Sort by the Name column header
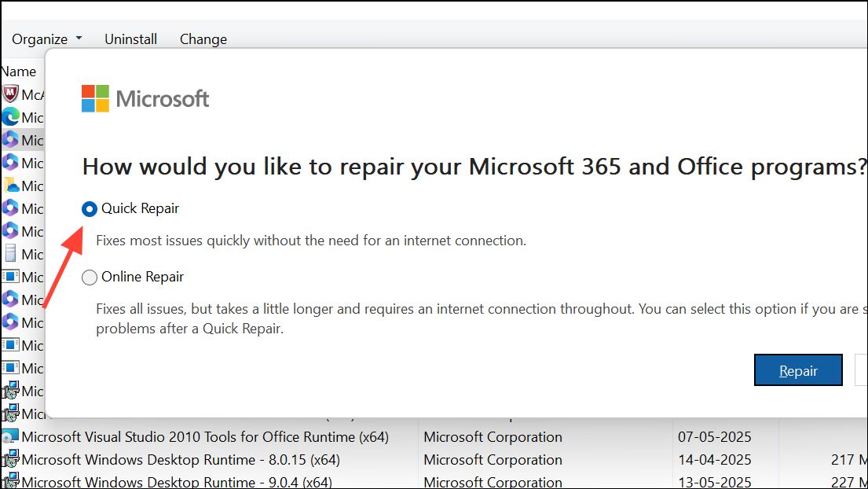868x489 pixels. pyautogui.click(x=19, y=72)
